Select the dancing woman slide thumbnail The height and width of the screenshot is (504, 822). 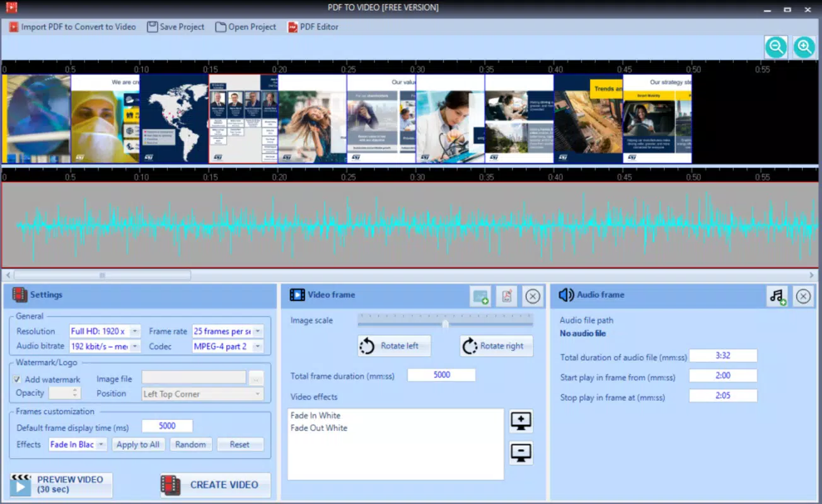pos(313,119)
